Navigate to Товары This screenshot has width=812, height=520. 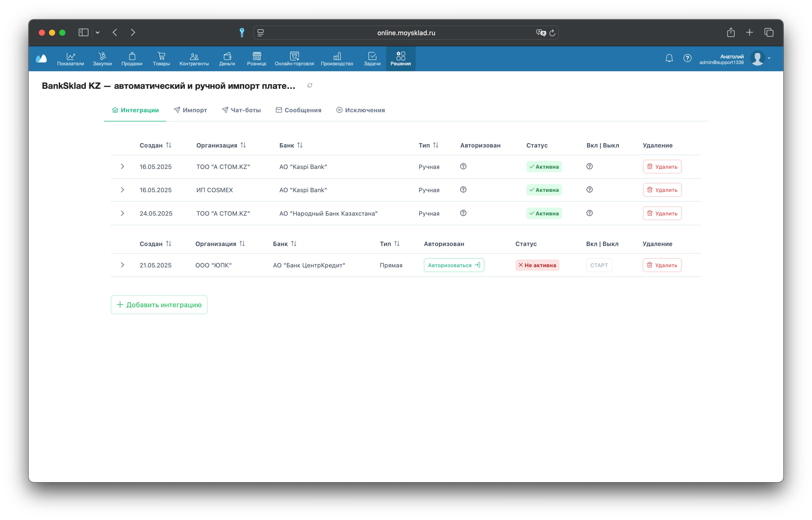pos(161,59)
